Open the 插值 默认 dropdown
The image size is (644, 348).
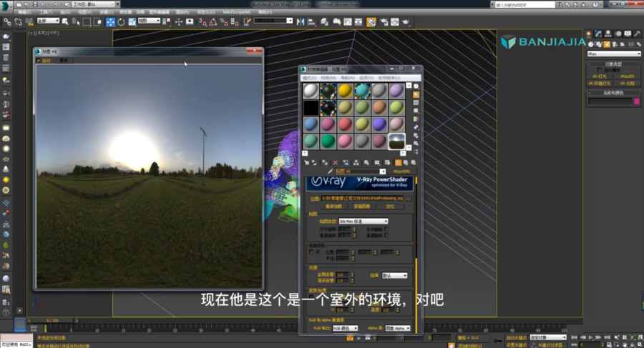coord(394,275)
